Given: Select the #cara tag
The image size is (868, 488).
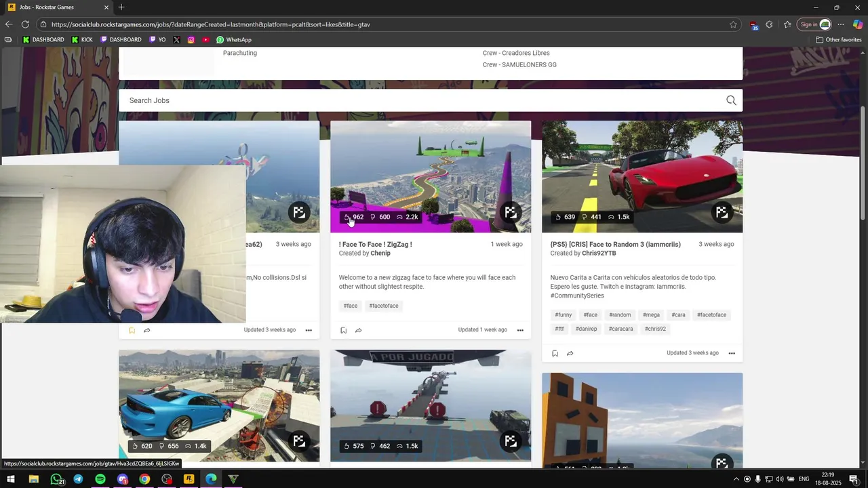Looking at the screenshot, I should (679, 314).
